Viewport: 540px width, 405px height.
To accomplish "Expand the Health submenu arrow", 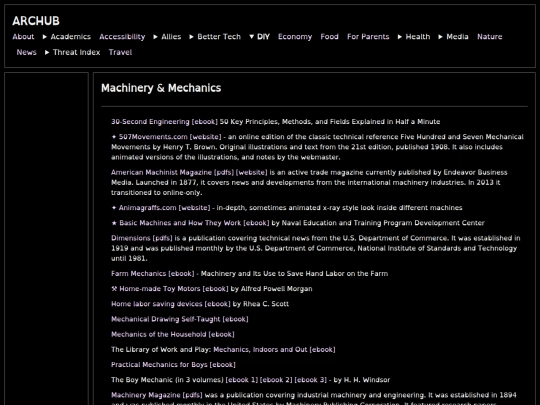I will coord(399,37).
